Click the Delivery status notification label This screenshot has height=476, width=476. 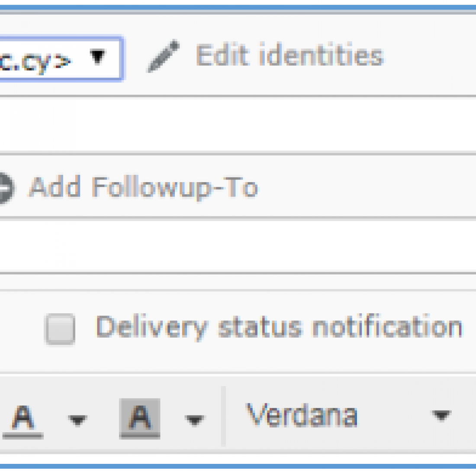(x=279, y=329)
